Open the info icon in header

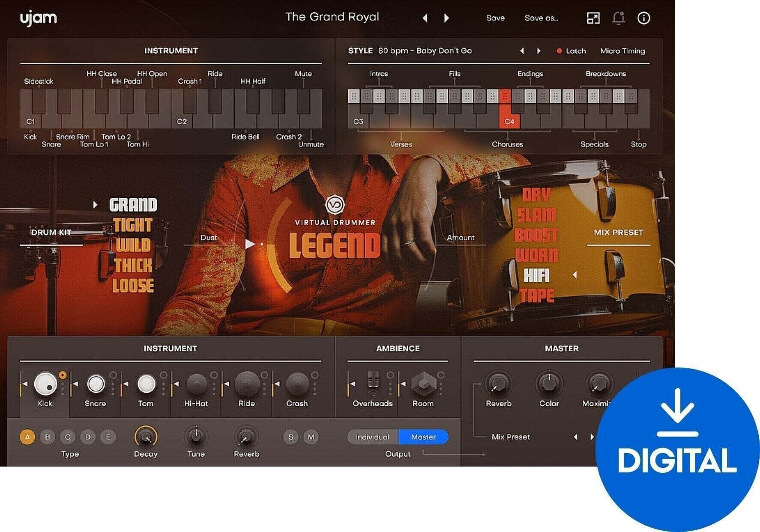[x=643, y=18]
